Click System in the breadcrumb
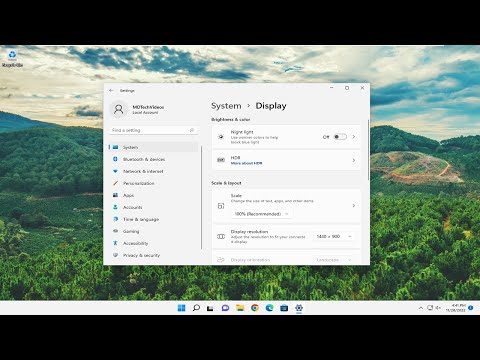Screen dimensions: 480x360 click(x=226, y=106)
